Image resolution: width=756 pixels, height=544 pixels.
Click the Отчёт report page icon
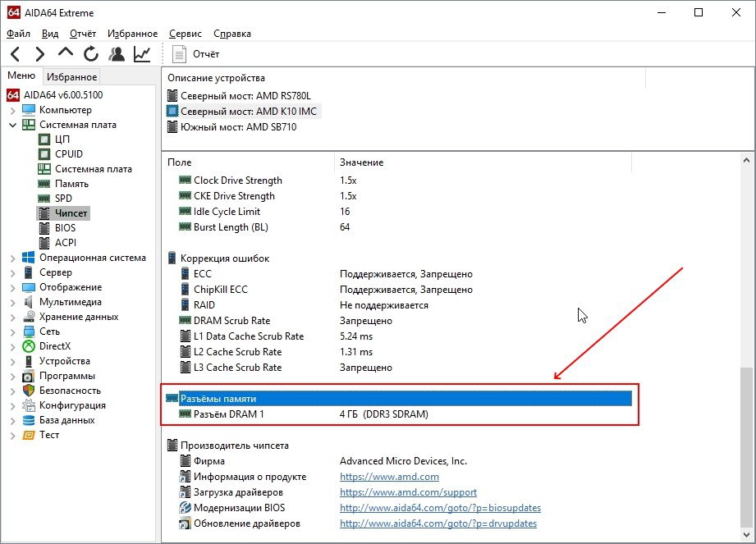coord(179,54)
